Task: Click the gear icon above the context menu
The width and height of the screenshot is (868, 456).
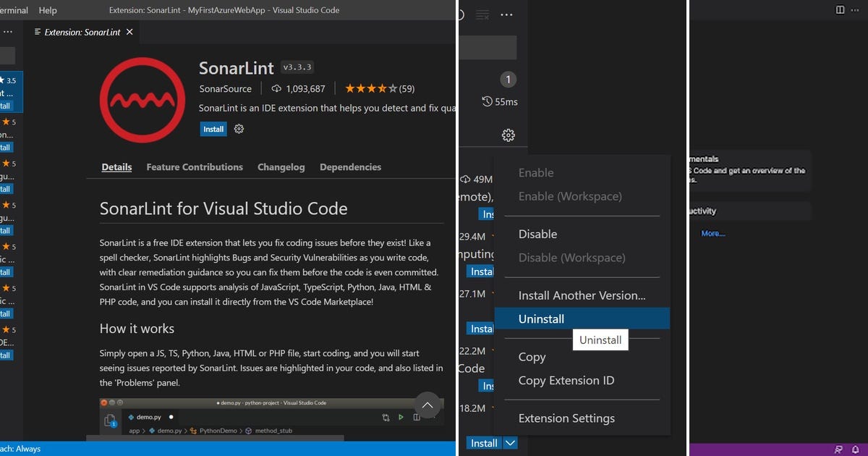Action: pos(508,135)
